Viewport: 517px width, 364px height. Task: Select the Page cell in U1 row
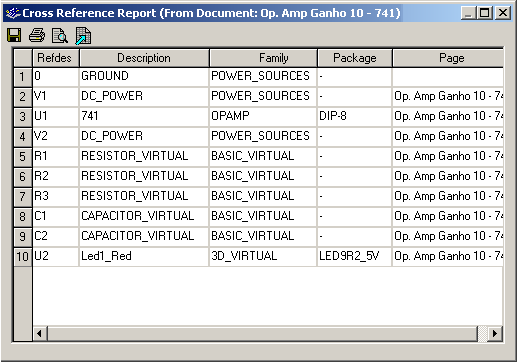coord(448,117)
